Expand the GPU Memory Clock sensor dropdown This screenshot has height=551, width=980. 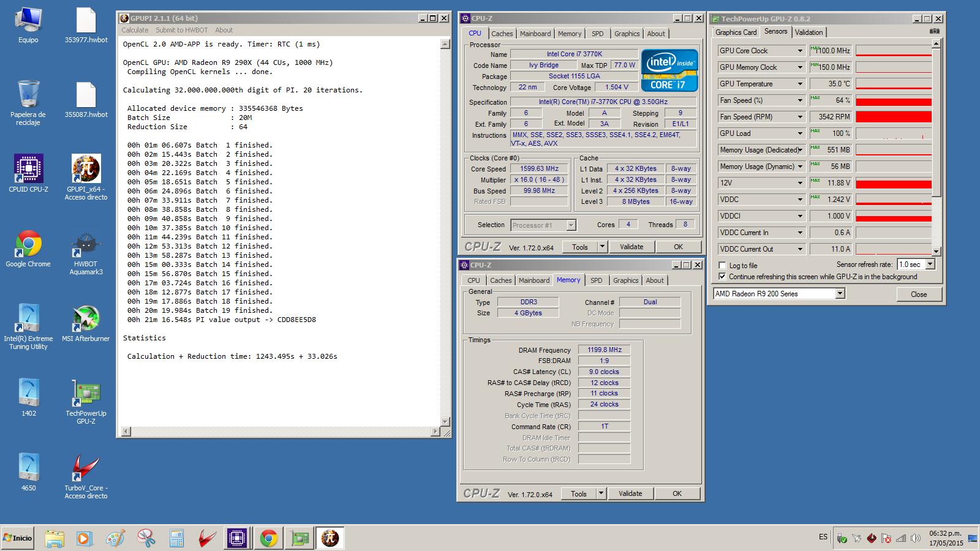point(800,67)
